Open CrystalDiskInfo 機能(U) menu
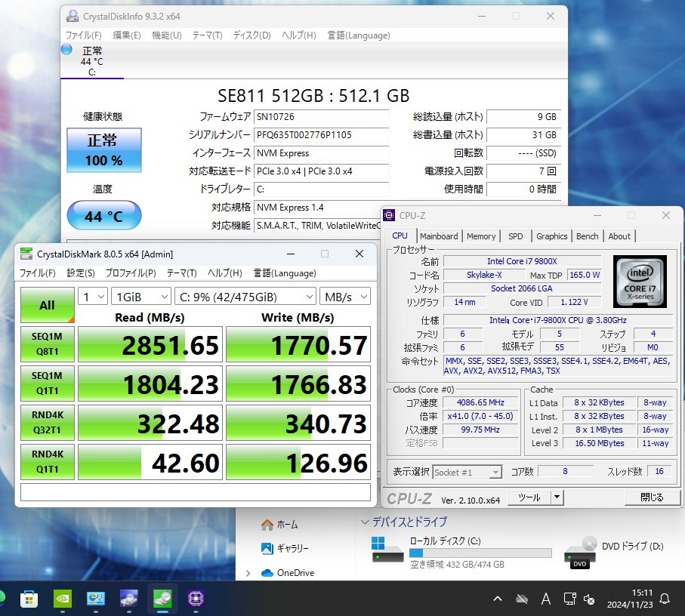 (166, 35)
